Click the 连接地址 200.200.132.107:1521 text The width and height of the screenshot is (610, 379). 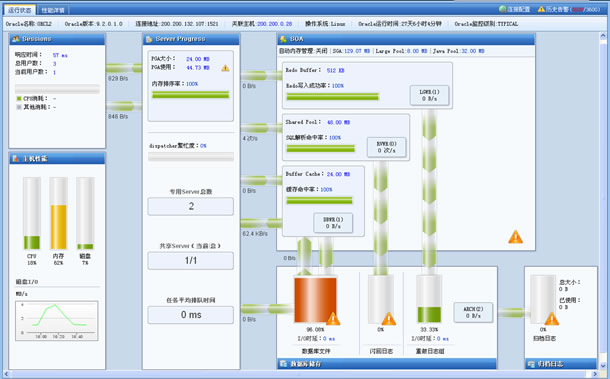coord(177,24)
